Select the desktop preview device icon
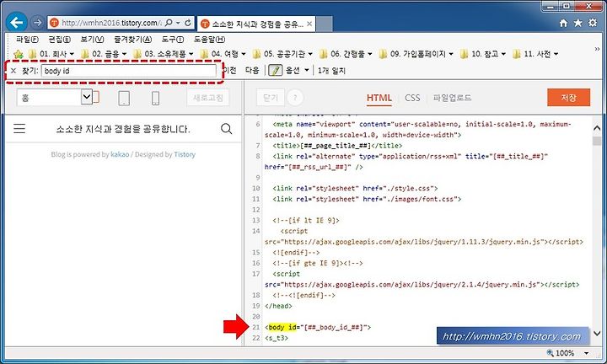The width and height of the screenshot is (607, 364). (96, 97)
